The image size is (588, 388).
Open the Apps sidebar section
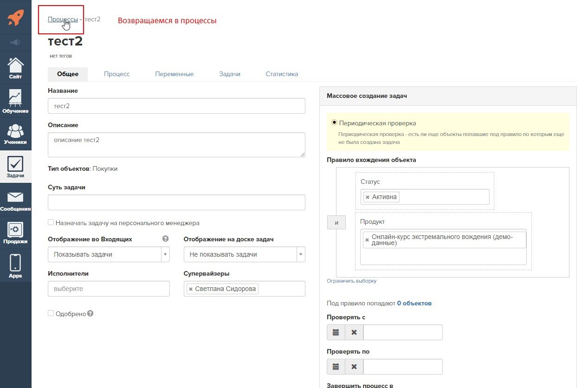coord(15,266)
